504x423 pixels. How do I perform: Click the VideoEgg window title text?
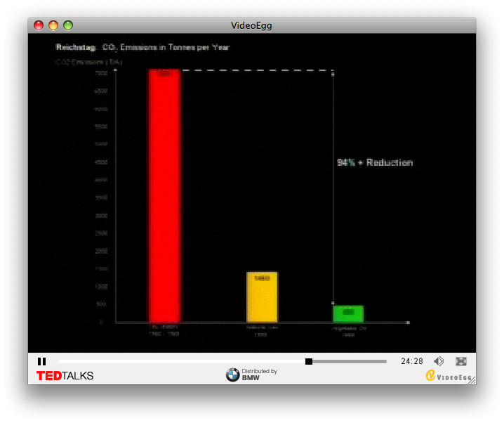251,25
